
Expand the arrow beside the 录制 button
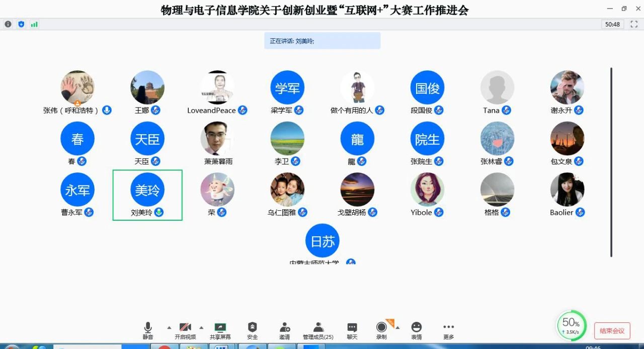point(397,327)
